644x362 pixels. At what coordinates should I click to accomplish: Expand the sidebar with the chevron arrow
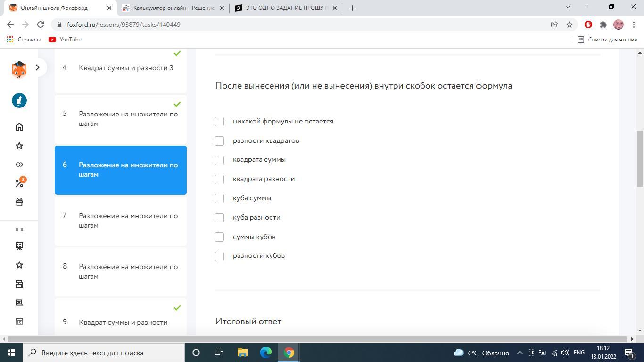click(38, 67)
